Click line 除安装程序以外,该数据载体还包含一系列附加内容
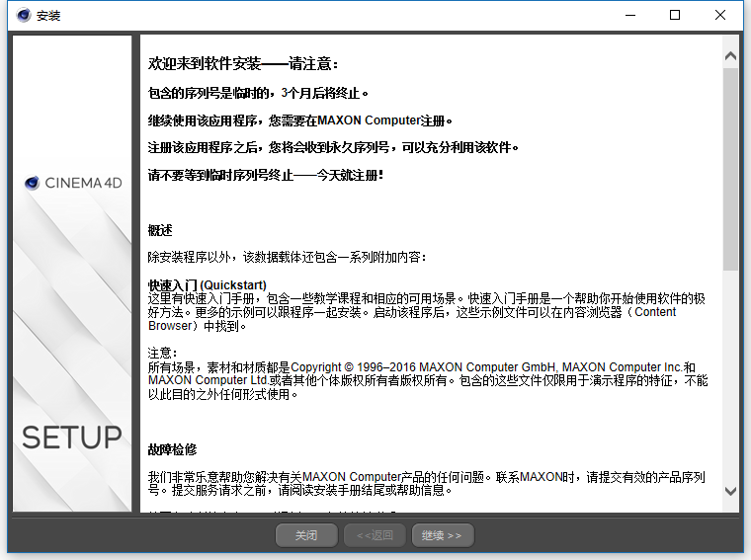Viewport: 751px width, 560px height. [287, 258]
